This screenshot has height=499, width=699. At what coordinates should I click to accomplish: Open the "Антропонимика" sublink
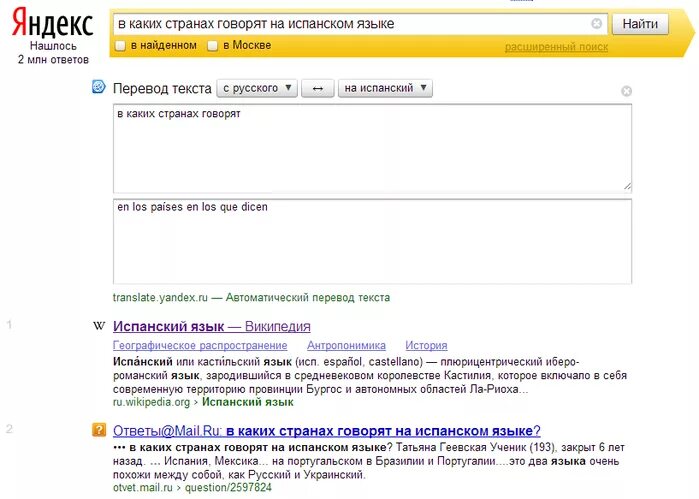tap(346, 345)
